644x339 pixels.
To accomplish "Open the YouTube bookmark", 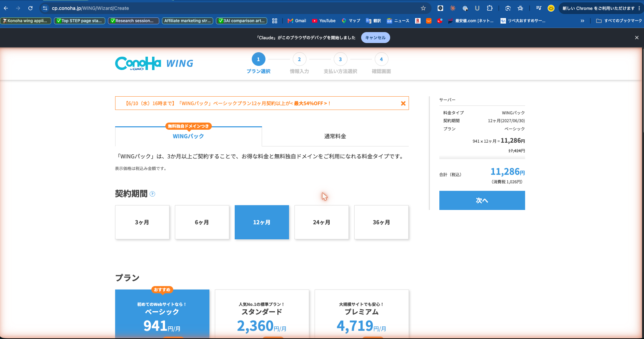I will 324,21.
